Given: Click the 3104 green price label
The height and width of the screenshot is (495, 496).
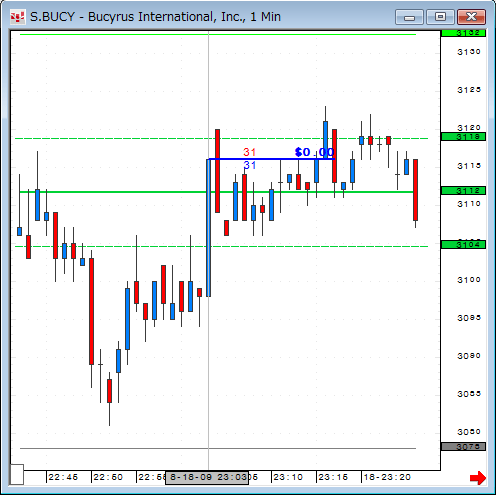Looking at the screenshot, I should (463, 244).
